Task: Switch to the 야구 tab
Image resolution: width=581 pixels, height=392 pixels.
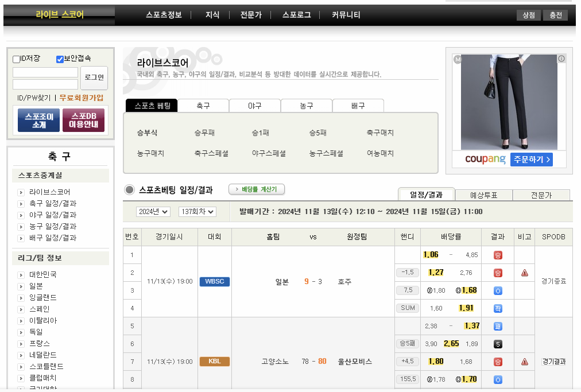Action: (254, 106)
